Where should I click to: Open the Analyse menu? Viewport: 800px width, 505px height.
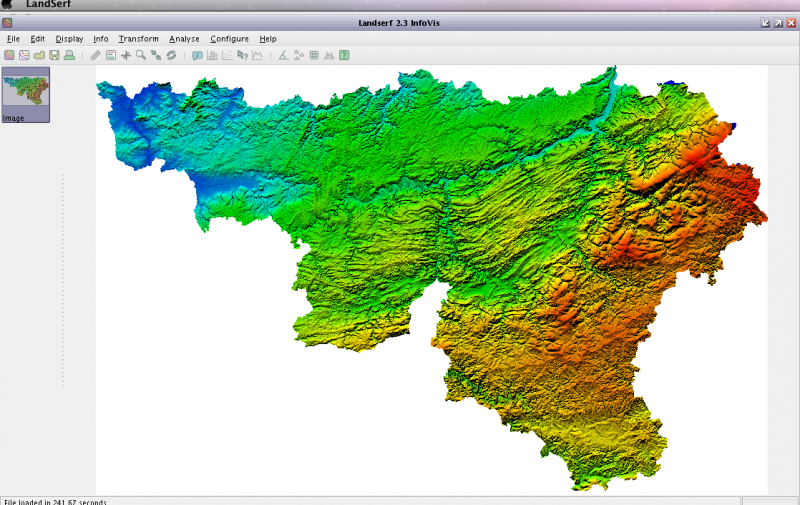(184, 39)
